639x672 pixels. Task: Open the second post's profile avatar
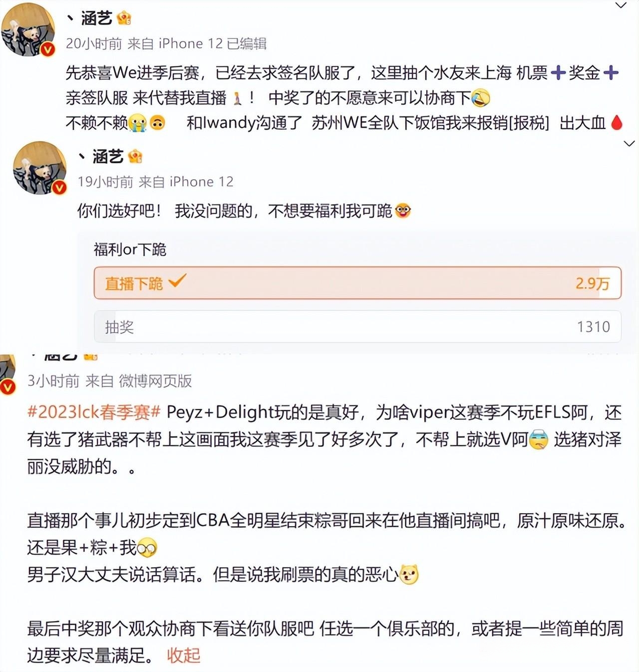coord(39,168)
